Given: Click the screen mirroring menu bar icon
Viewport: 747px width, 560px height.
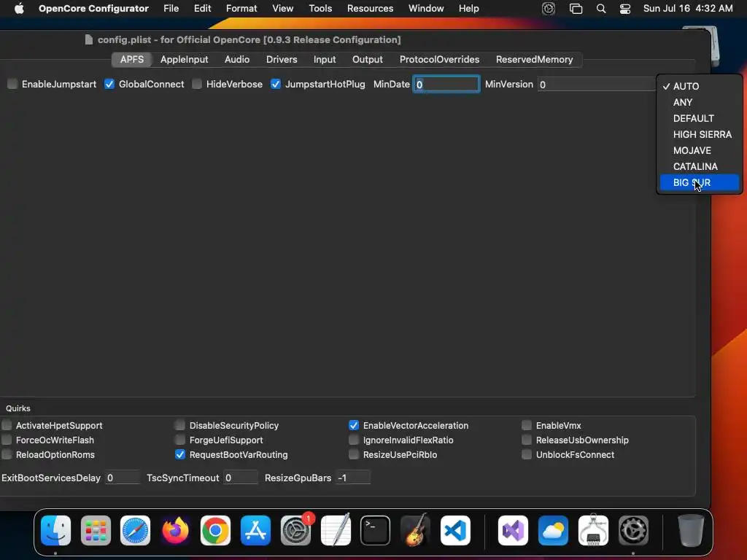Looking at the screenshot, I should point(576,9).
